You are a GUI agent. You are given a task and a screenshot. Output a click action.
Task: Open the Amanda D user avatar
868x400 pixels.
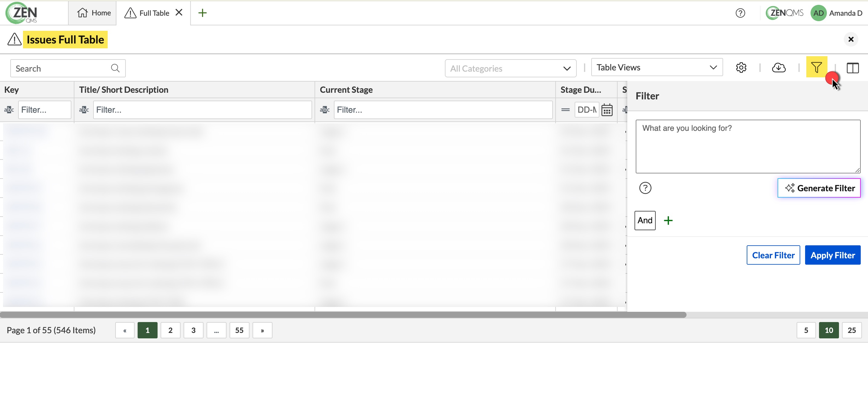tap(818, 13)
